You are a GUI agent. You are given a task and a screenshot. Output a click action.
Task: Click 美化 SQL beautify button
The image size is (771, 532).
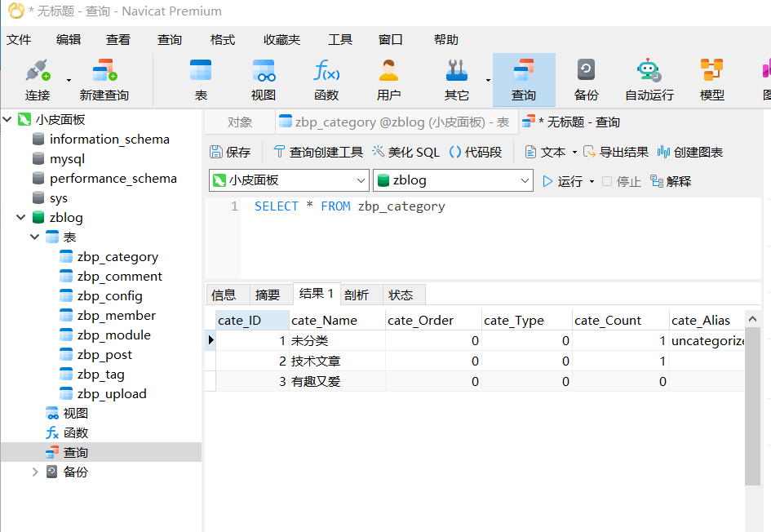coord(405,152)
